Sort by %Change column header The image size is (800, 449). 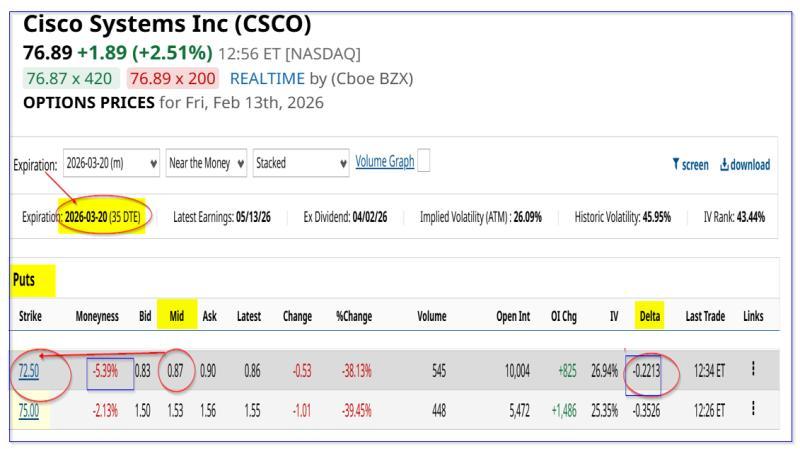[354, 316]
